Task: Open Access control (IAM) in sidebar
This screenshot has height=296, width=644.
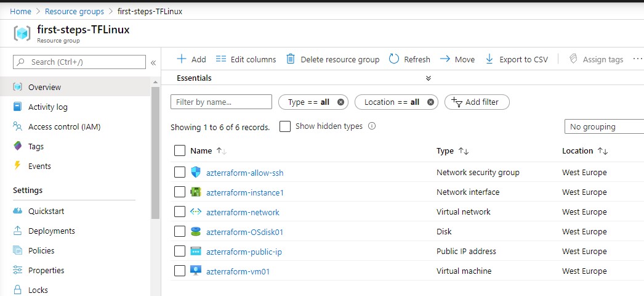Action: 64,127
